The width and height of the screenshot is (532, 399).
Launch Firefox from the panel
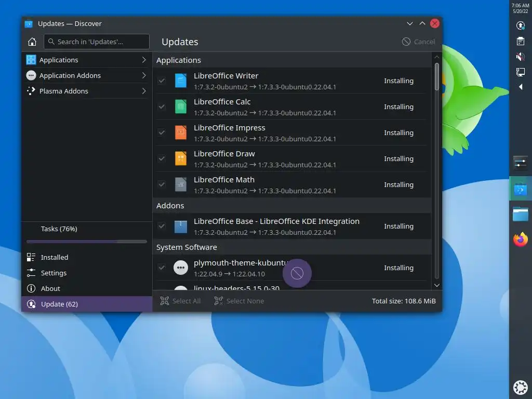[521, 240]
